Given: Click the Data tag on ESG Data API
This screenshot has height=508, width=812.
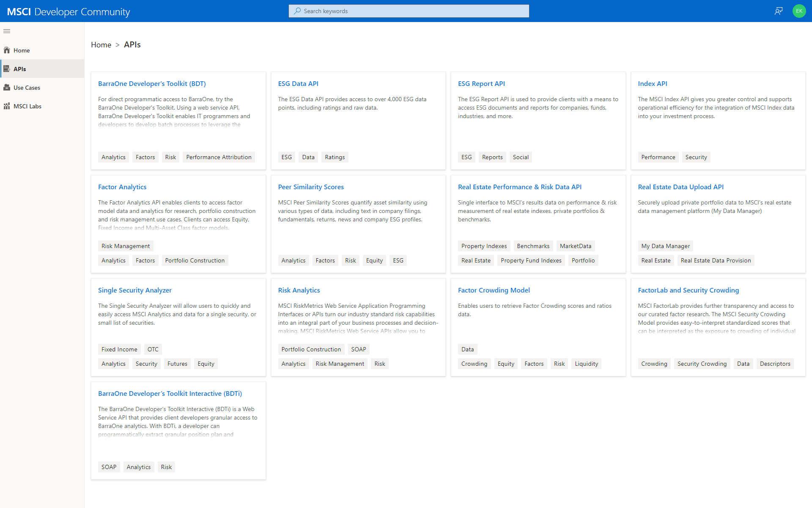Looking at the screenshot, I should click(x=308, y=157).
